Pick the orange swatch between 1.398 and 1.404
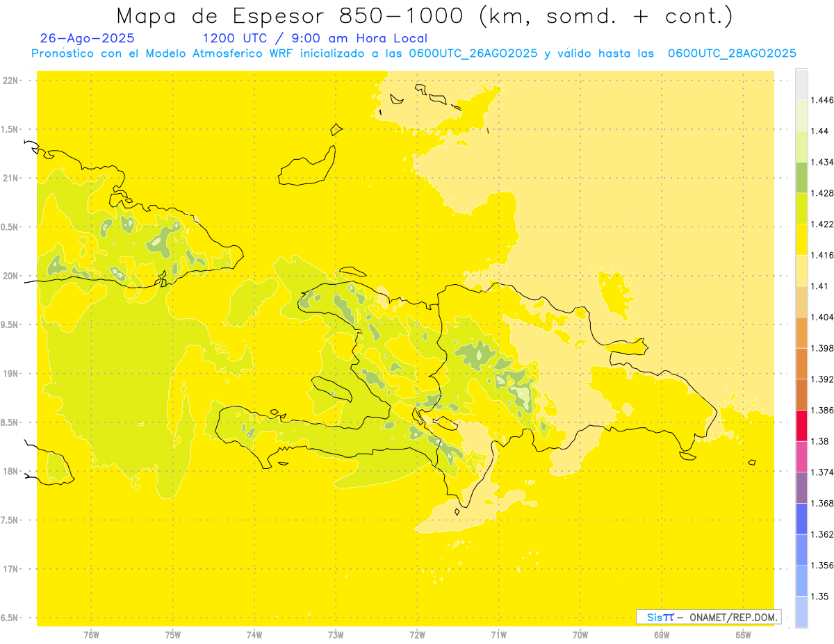 (801, 333)
